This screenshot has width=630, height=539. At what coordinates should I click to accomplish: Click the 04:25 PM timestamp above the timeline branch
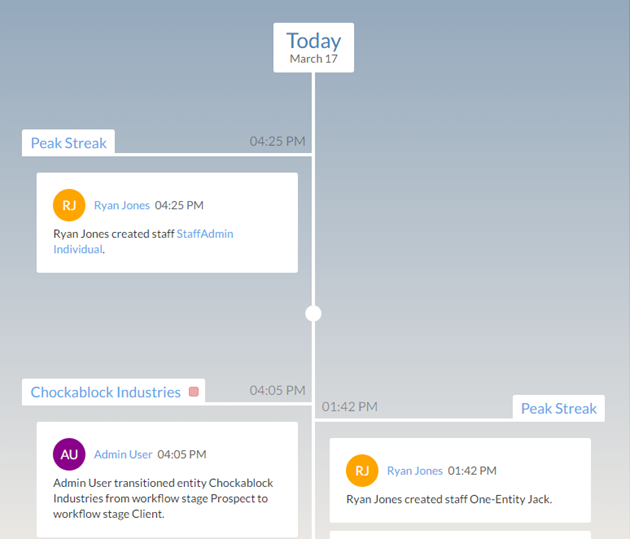tap(277, 141)
